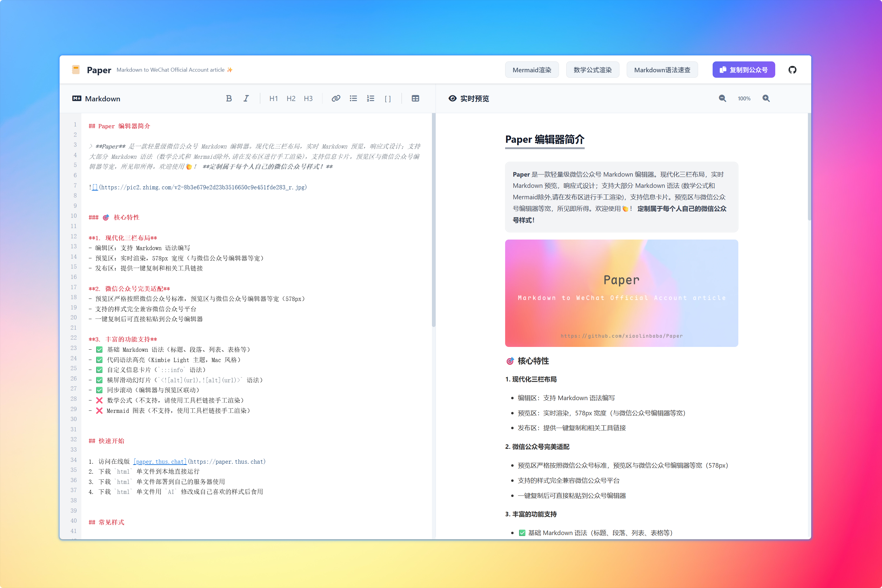
Task: Insert an H1 heading
Action: [273, 99]
